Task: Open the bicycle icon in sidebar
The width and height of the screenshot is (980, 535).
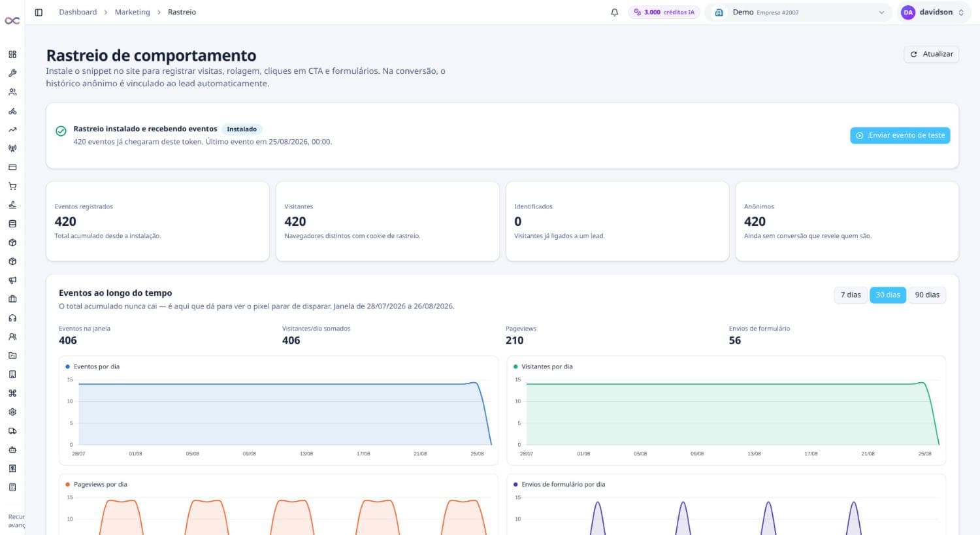Action: [x=12, y=111]
